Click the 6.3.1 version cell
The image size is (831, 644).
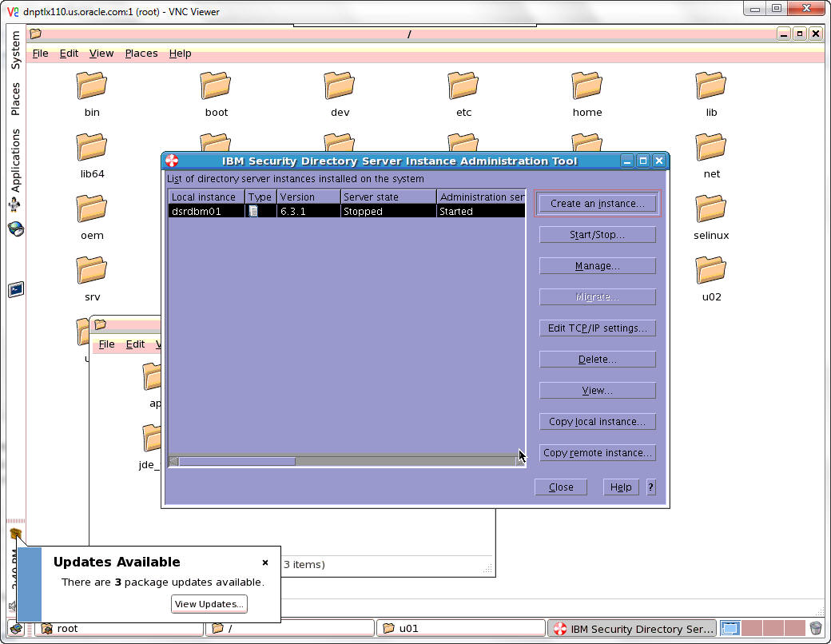[308, 211]
